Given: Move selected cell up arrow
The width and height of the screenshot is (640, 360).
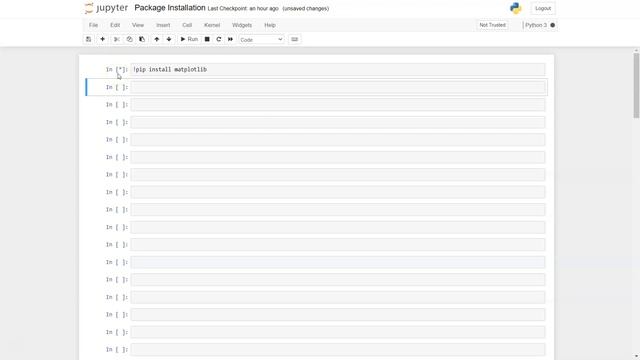Looking at the screenshot, I should [157, 39].
